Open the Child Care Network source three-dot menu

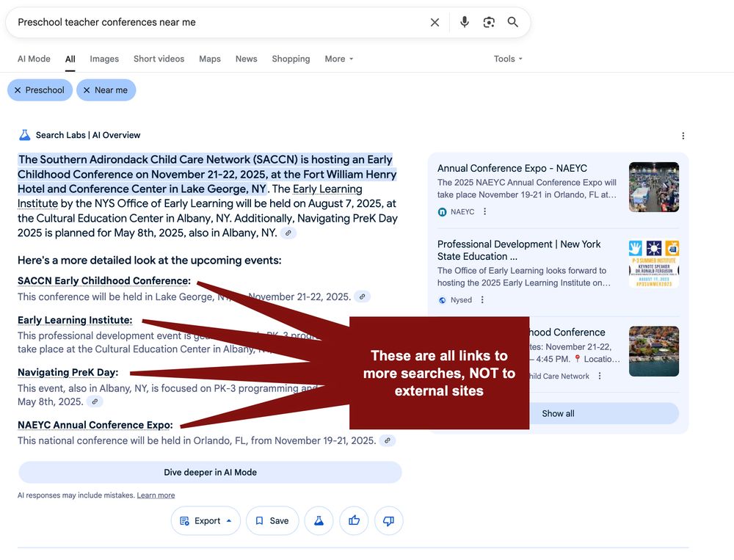pos(600,376)
